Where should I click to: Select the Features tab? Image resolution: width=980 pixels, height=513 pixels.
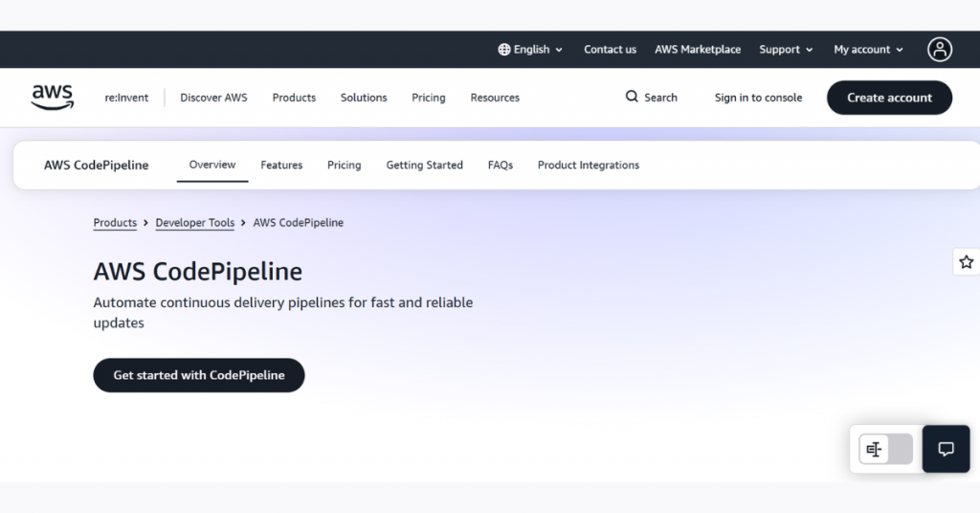pyautogui.click(x=281, y=165)
